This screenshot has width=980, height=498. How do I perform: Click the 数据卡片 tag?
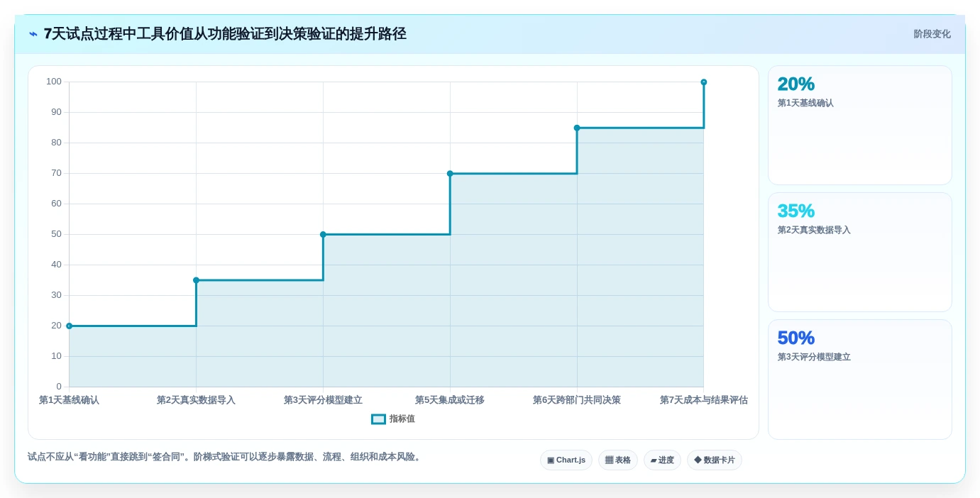coord(715,460)
